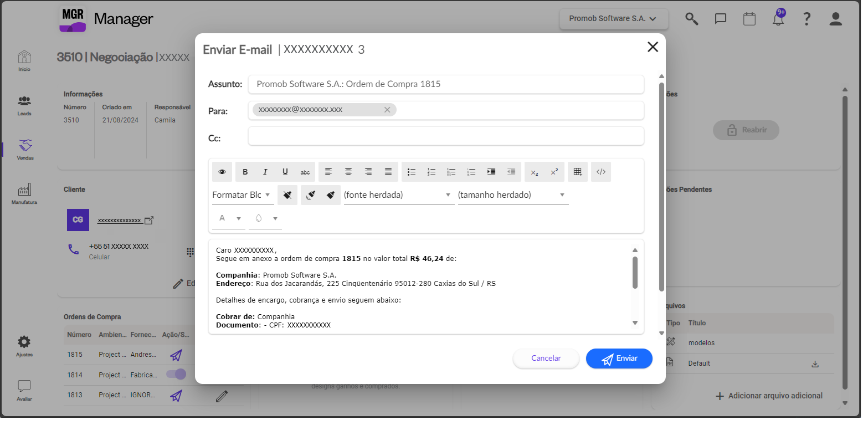
Task: Click the Cancelar button
Action: 546,359
